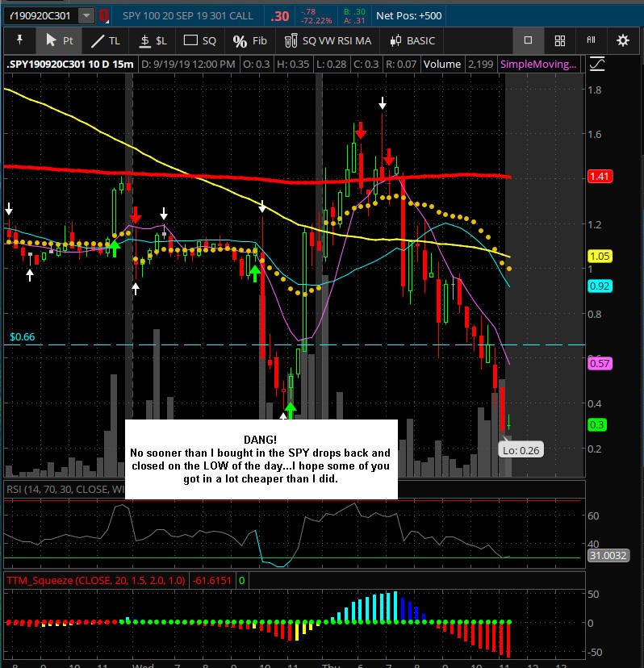Open chart settings gear
The width and height of the screenshot is (644, 668).
pyautogui.click(x=623, y=40)
